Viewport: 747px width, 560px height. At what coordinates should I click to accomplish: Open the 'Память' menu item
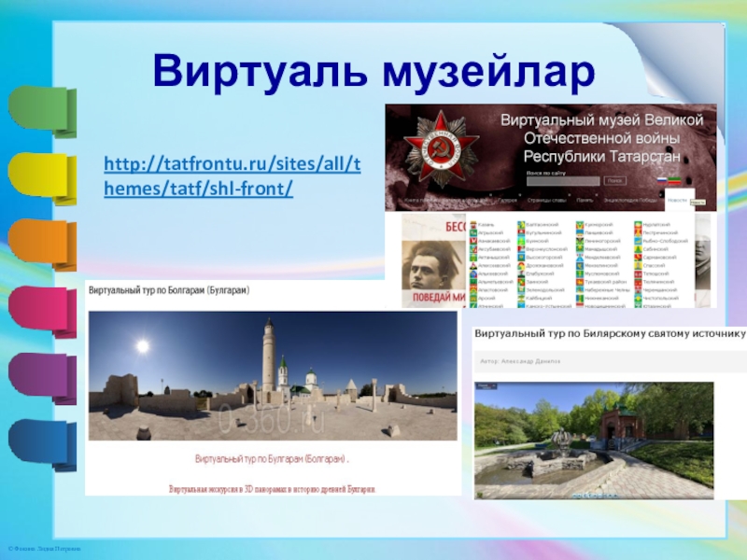coord(585,201)
